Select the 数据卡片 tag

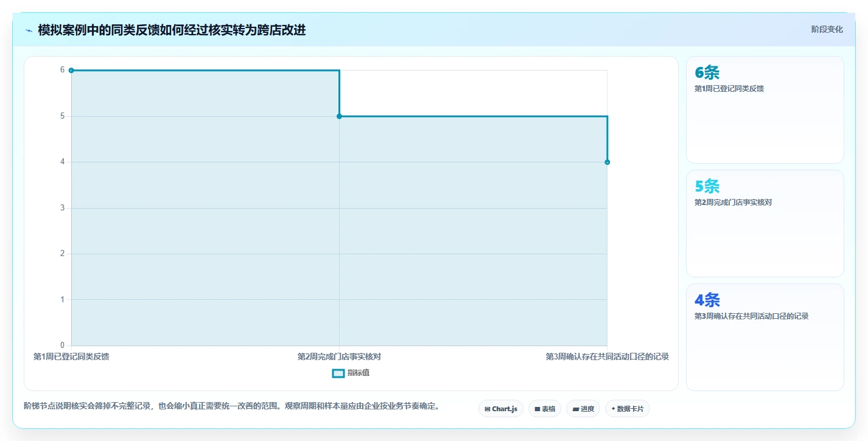tap(628, 409)
